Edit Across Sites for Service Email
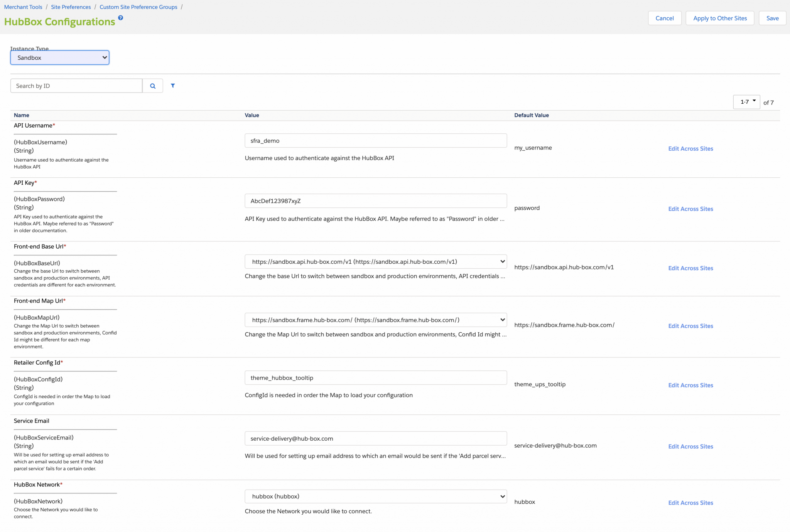790x532 pixels. (690, 446)
